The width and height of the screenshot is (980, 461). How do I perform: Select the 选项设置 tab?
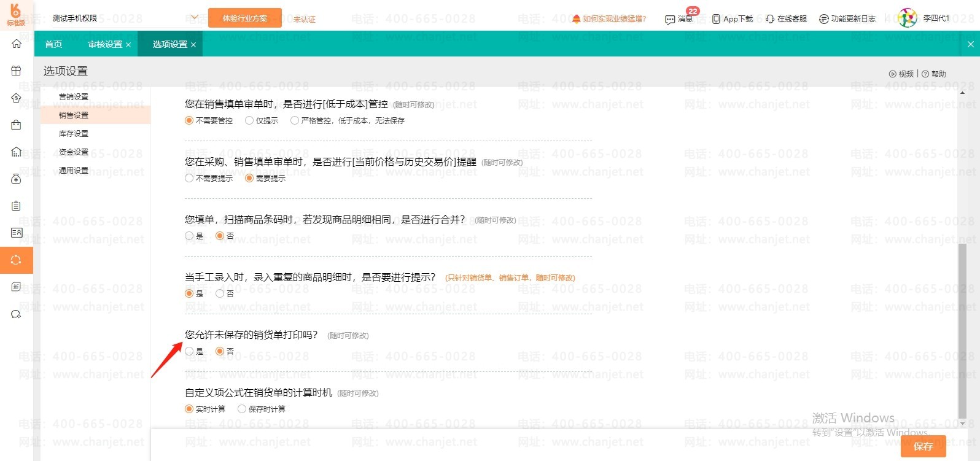coord(170,44)
